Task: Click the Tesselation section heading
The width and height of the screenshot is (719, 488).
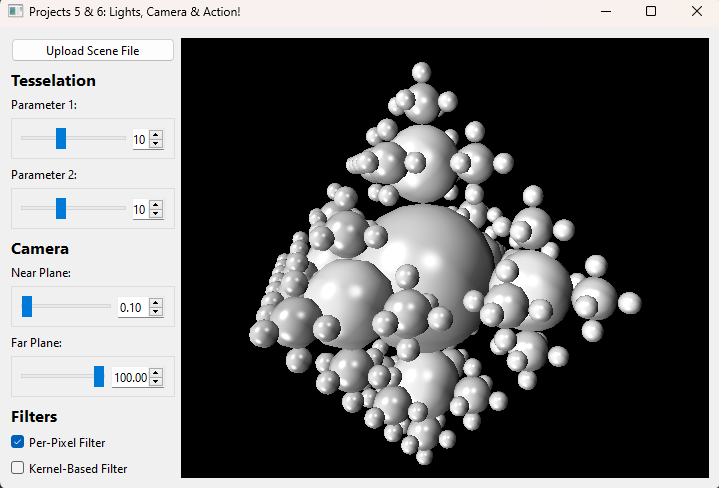Action: click(53, 81)
